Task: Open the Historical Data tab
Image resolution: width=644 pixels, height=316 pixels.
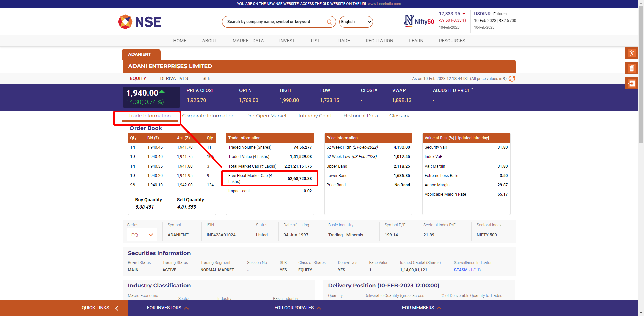Action: (x=361, y=116)
